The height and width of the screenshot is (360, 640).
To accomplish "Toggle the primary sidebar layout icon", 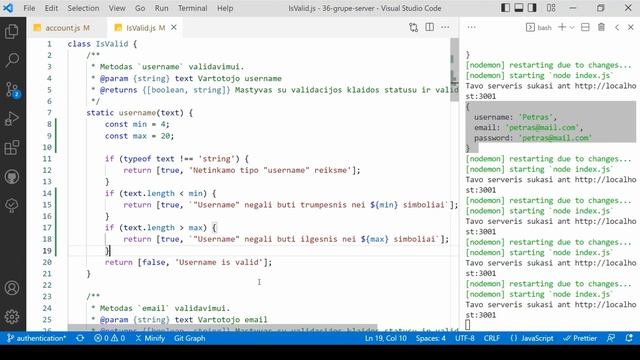I will 505,8.
